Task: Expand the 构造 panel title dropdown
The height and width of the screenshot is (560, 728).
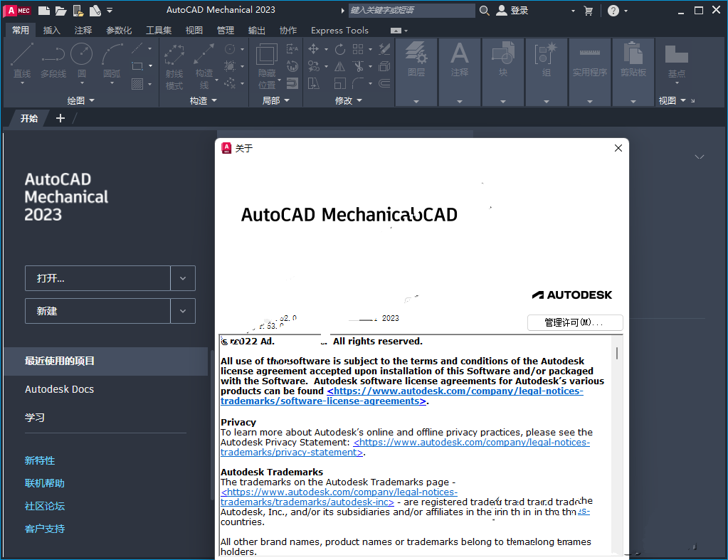Action: click(x=204, y=100)
